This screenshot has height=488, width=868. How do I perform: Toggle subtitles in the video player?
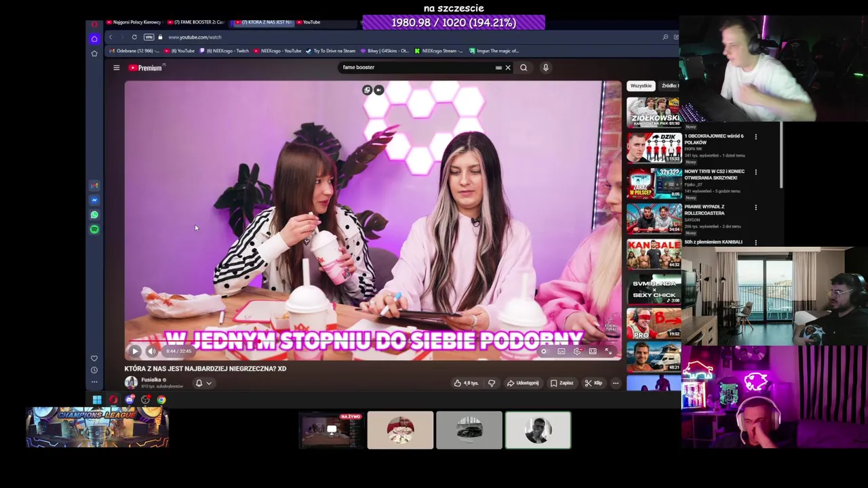click(561, 351)
